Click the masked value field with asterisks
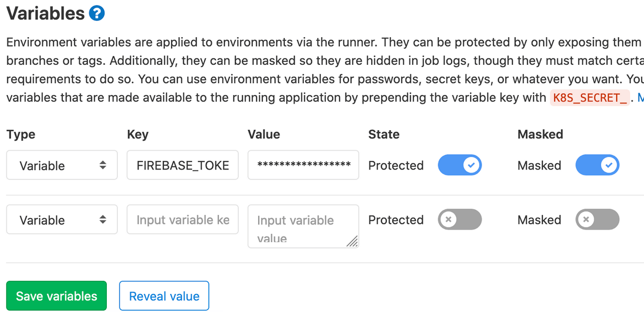 303,165
